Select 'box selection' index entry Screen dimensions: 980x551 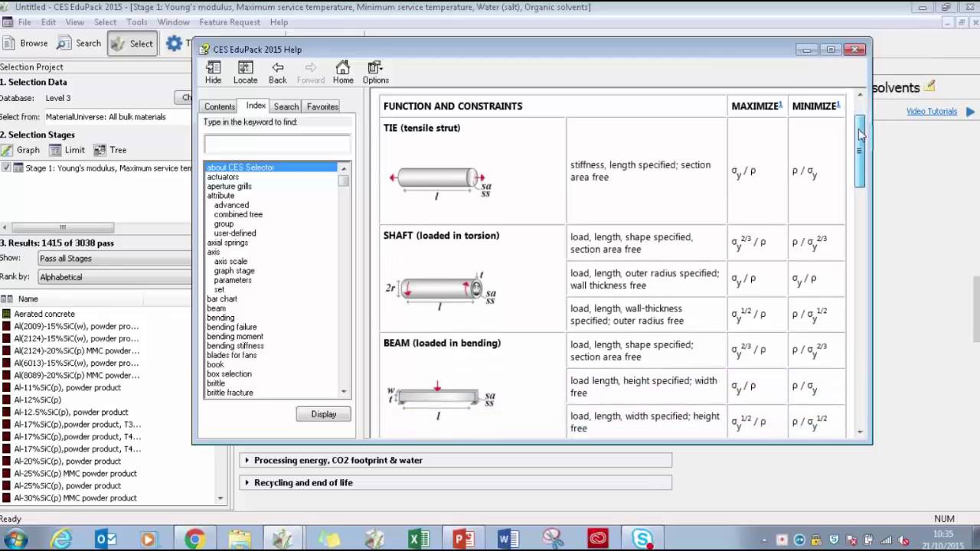[229, 374]
